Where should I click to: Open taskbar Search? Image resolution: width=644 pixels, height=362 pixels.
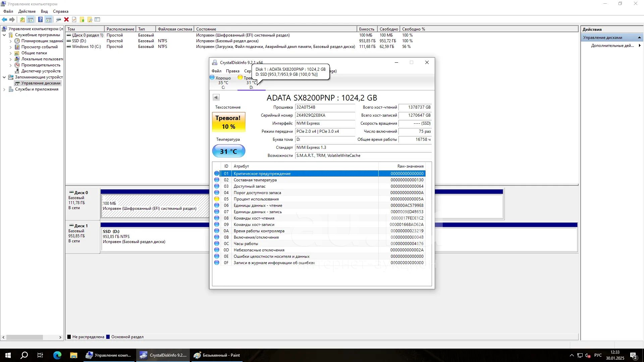pyautogui.click(x=24, y=355)
